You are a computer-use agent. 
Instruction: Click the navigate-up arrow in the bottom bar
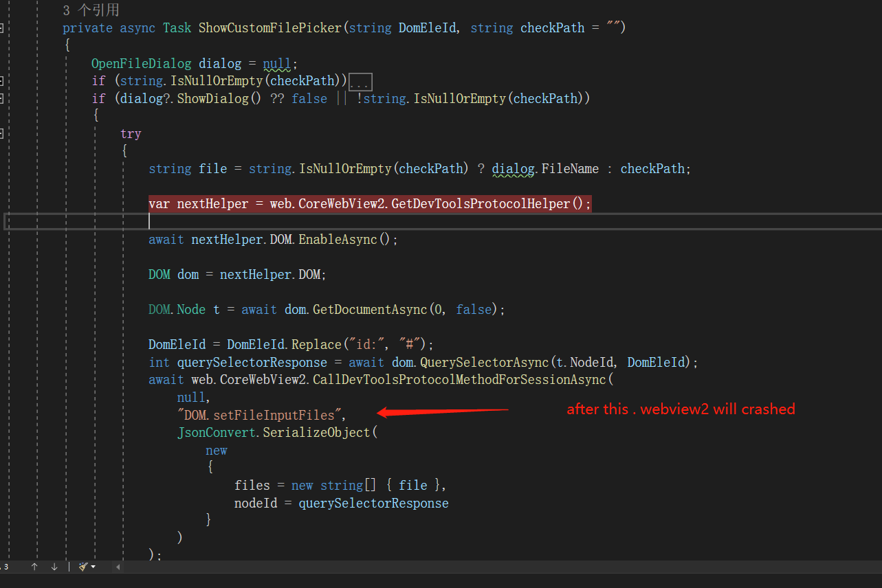pyautogui.click(x=34, y=566)
